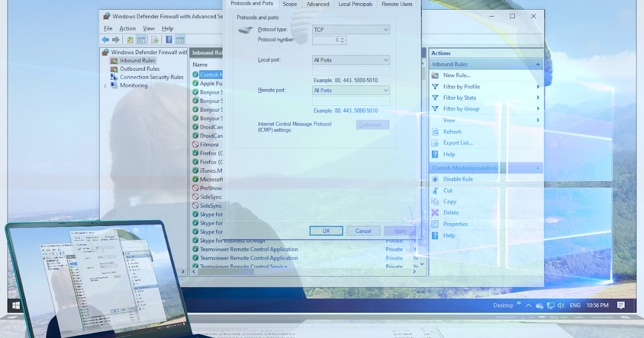644x338 pixels.
Task: Click the Remote port text field
Action: 351,101
